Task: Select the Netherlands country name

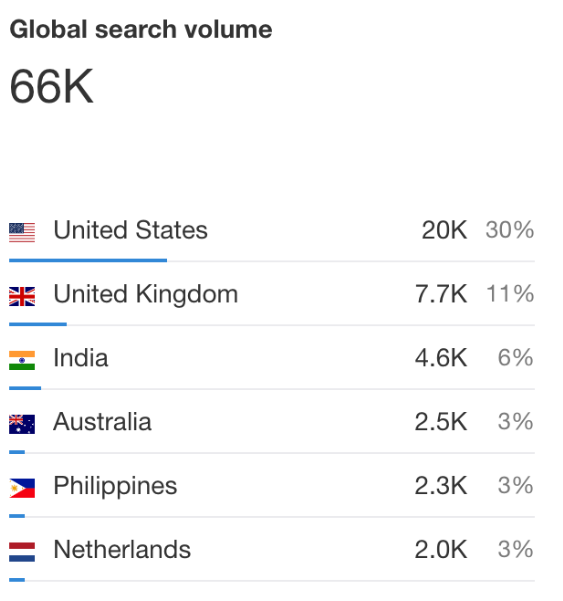Action: click(x=122, y=549)
